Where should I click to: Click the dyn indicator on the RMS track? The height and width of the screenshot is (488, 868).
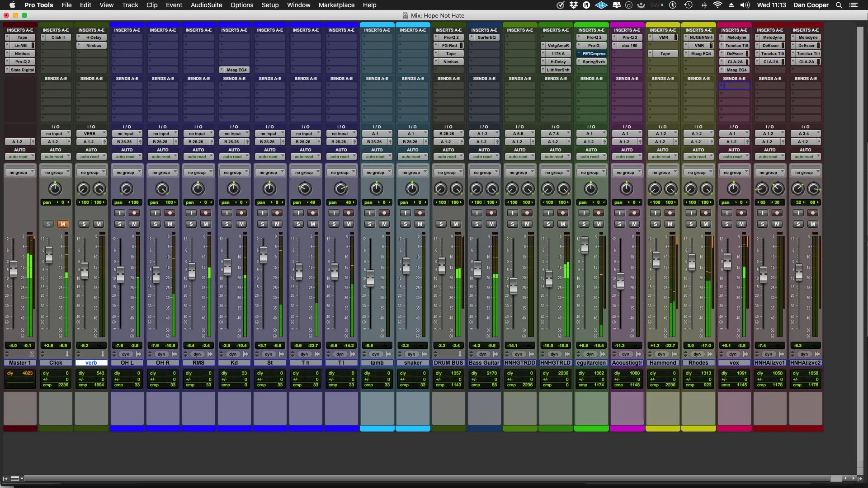coord(198,354)
